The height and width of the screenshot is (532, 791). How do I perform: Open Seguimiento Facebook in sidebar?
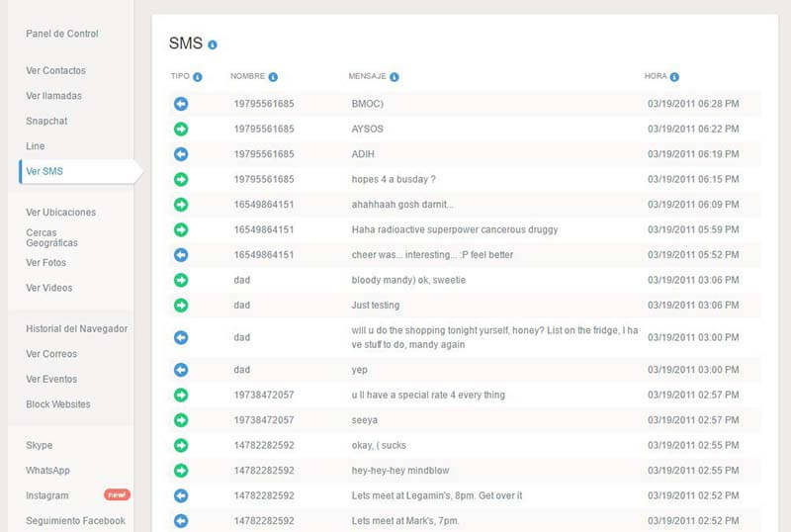coord(76,521)
